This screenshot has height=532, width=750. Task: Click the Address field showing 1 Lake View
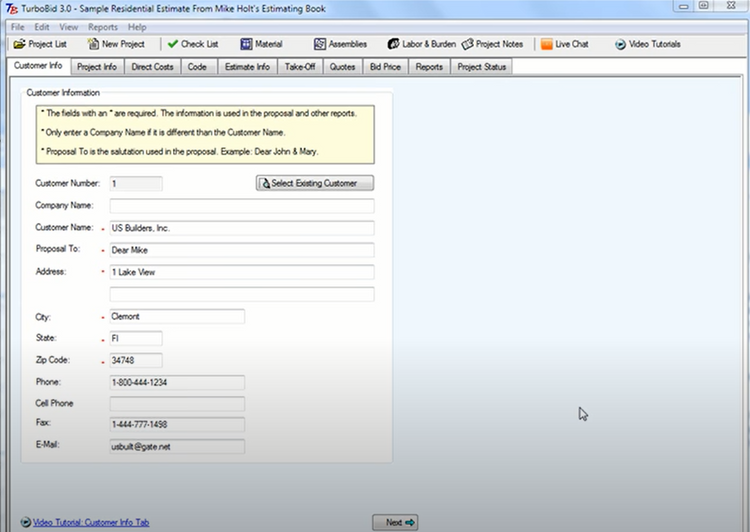[x=242, y=272]
